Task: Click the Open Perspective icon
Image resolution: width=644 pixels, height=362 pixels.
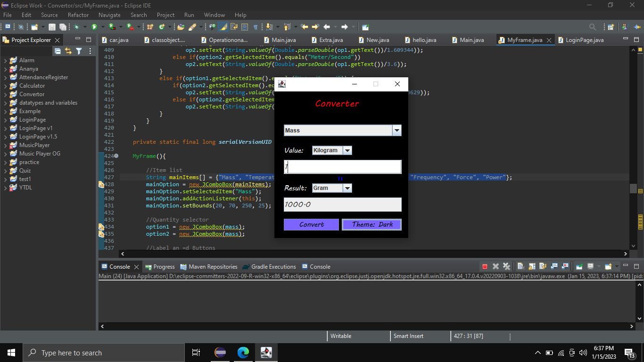Action: (611, 27)
